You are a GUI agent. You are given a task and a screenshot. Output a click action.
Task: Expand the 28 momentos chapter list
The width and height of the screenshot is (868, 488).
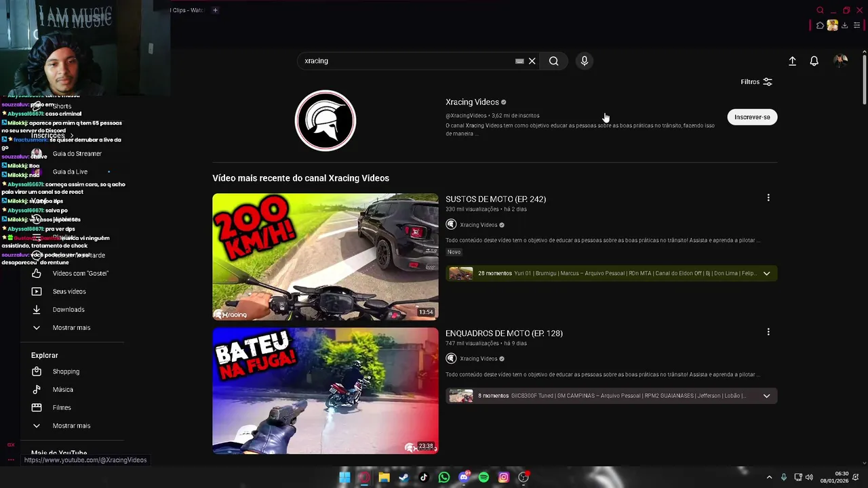(x=766, y=273)
